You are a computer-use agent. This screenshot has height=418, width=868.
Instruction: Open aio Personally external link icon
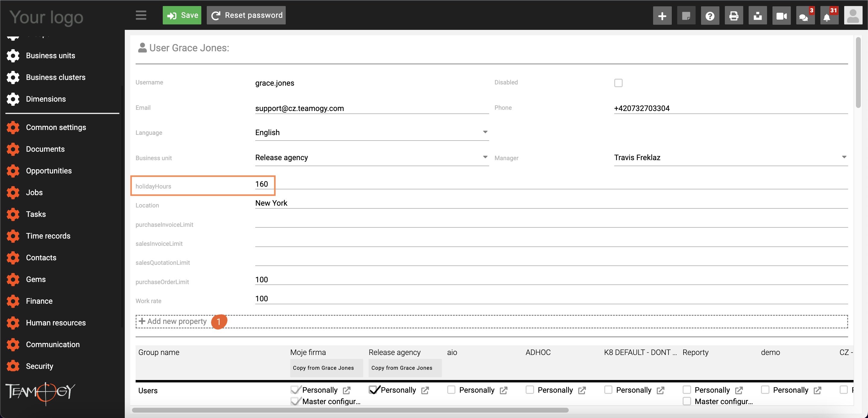click(503, 390)
